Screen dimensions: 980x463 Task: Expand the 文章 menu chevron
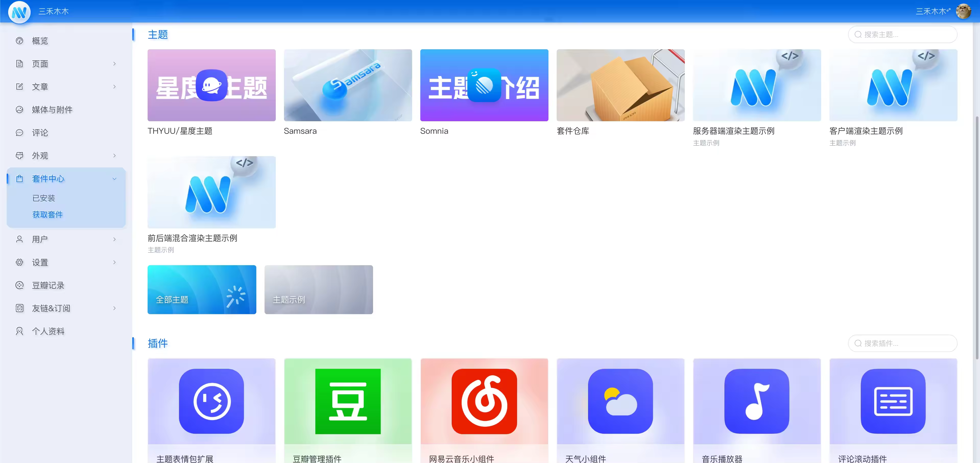(x=114, y=87)
